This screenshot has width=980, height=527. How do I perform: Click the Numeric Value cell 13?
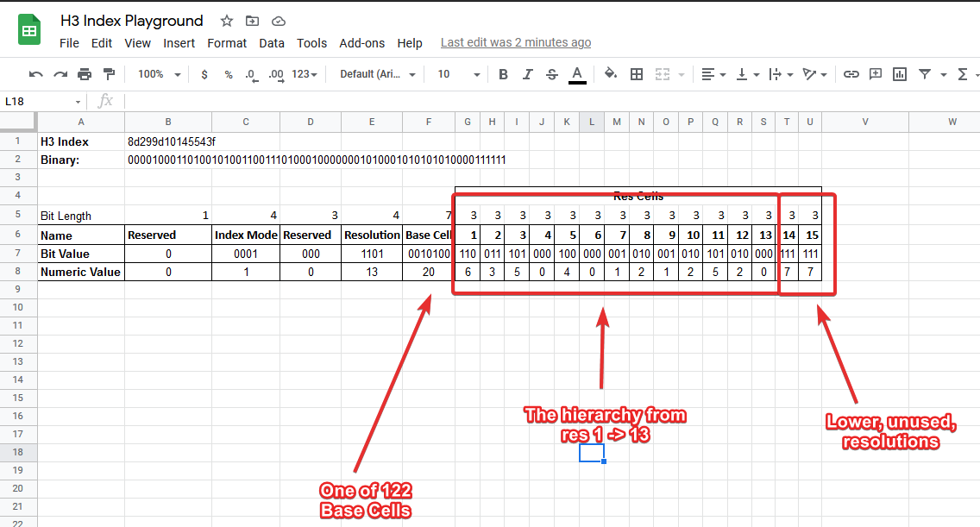click(372, 272)
